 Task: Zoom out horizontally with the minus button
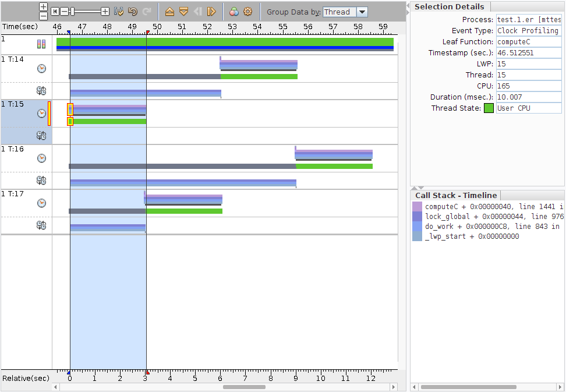(x=64, y=12)
